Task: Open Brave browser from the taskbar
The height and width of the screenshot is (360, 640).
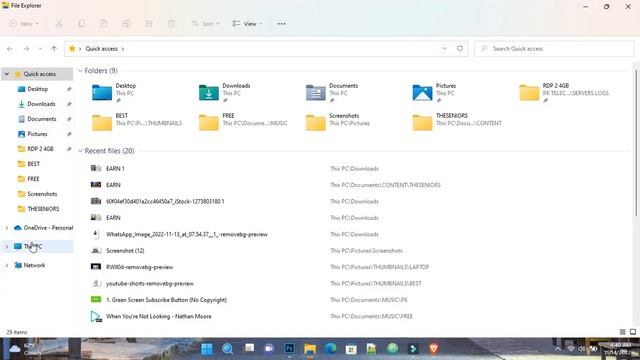Action: pos(434,348)
